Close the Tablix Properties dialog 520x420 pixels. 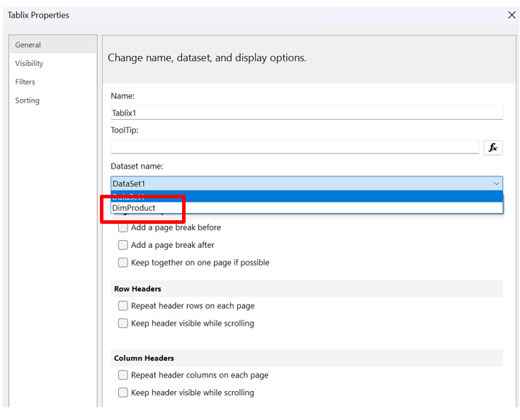click(511, 15)
